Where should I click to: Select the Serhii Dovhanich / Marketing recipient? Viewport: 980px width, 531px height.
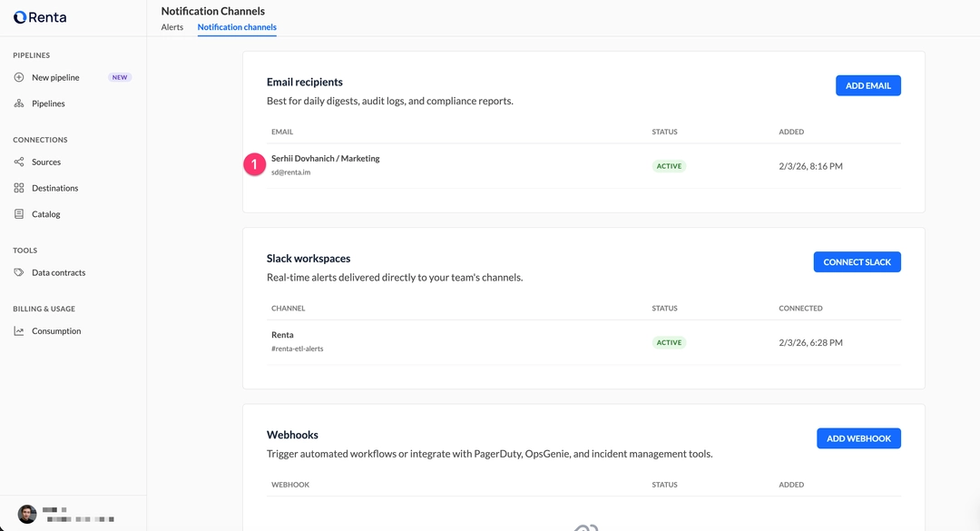click(325, 158)
